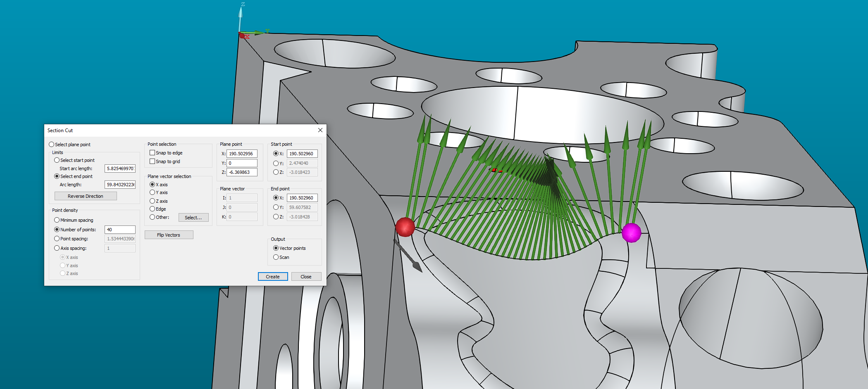Viewport: 868px width, 389px height.
Task: Select the Axis spacing density option
Action: [x=57, y=248]
